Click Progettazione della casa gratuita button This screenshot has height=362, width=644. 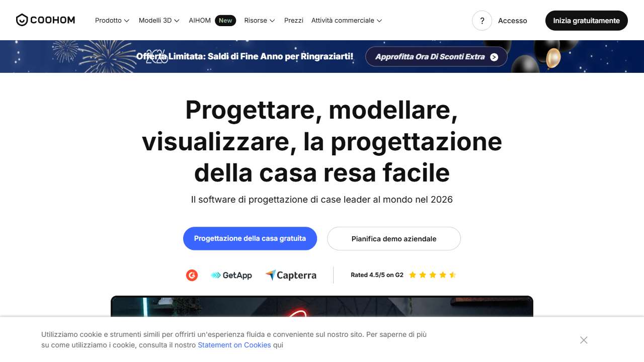(250, 238)
